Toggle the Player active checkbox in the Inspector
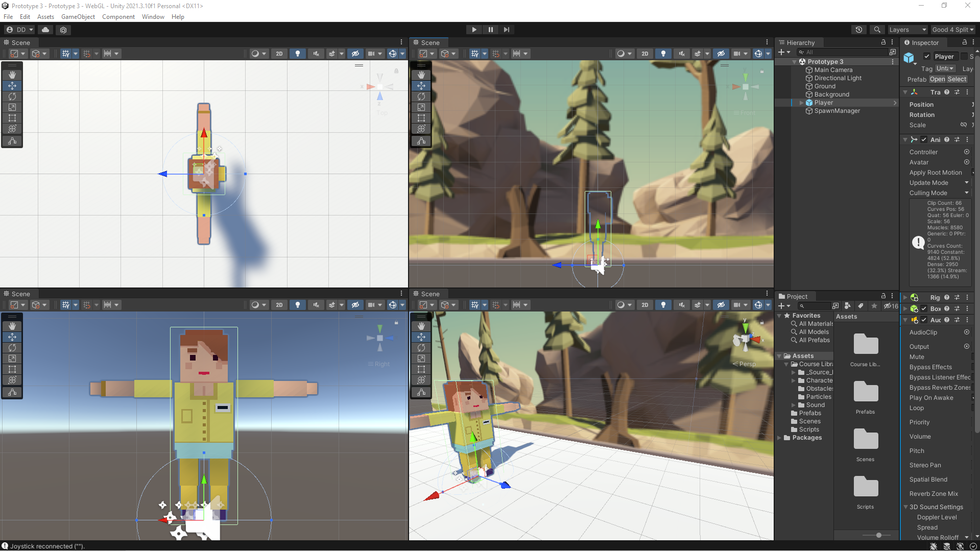The height and width of the screenshot is (551, 980). point(927,57)
